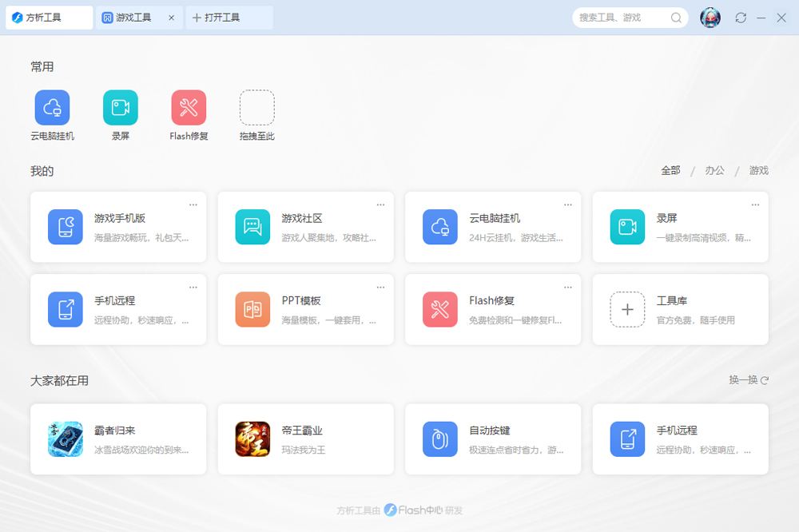Open the user avatar profile

(x=710, y=18)
